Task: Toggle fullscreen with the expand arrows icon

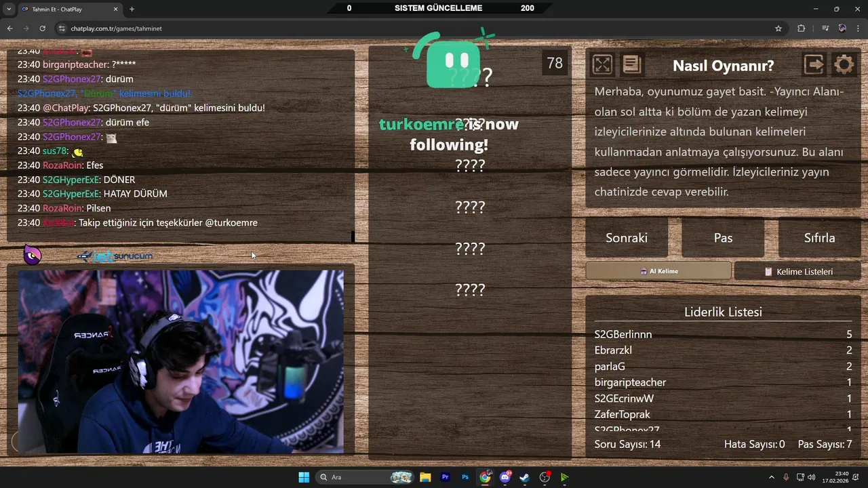Action: (x=602, y=64)
